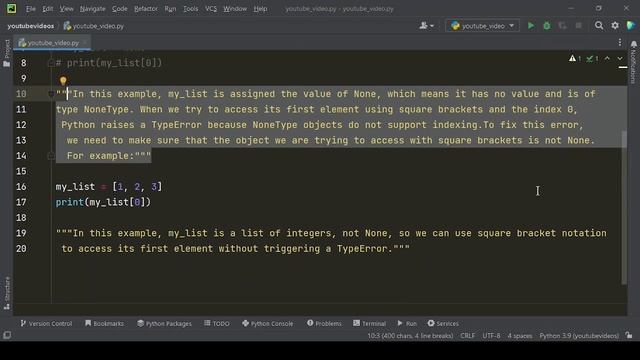Go to next highlighted error arrow
640x360 pixels.
620,59
